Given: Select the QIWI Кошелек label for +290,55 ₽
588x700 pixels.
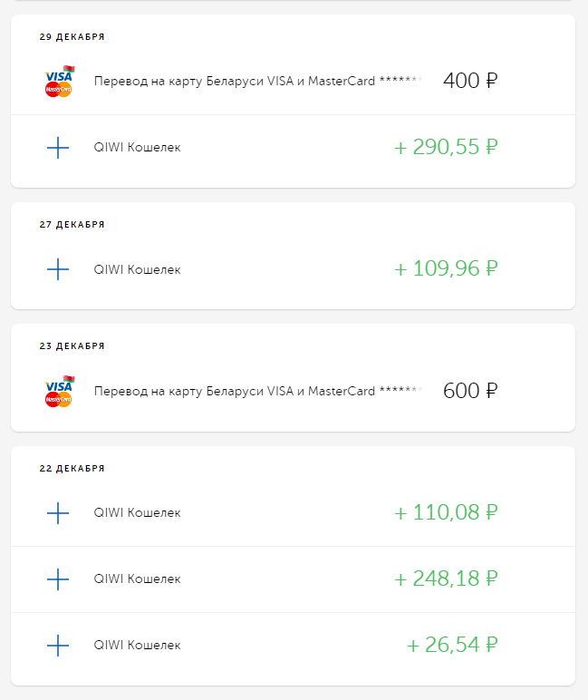Looking at the screenshot, I should pyautogui.click(x=137, y=147).
